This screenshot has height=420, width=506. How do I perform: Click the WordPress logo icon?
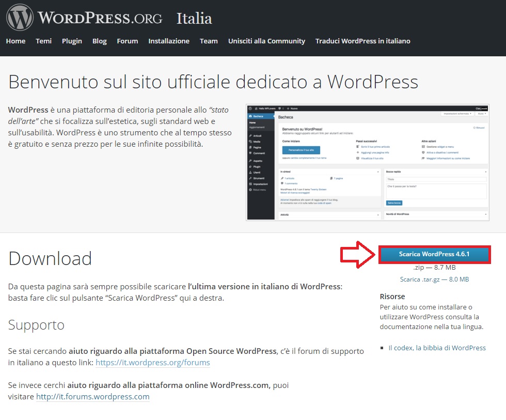point(20,18)
